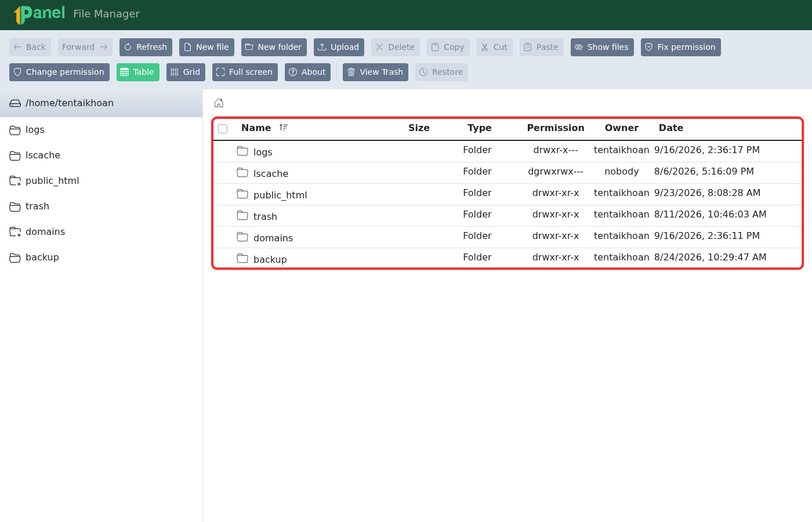Click the Size column header
812x522 pixels.
pyautogui.click(x=419, y=128)
